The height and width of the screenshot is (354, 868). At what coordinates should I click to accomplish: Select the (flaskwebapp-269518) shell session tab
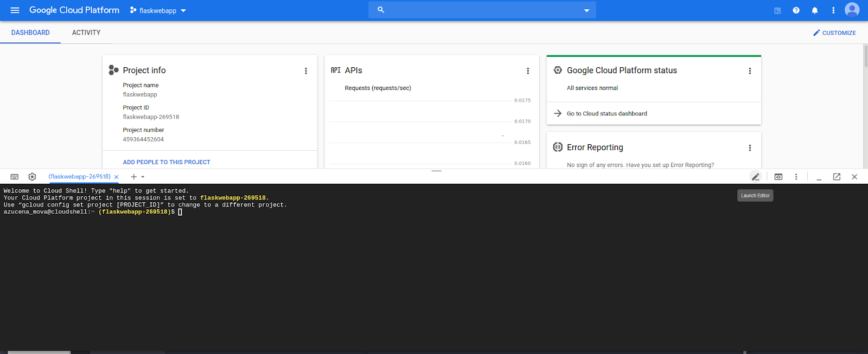[79, 177]
